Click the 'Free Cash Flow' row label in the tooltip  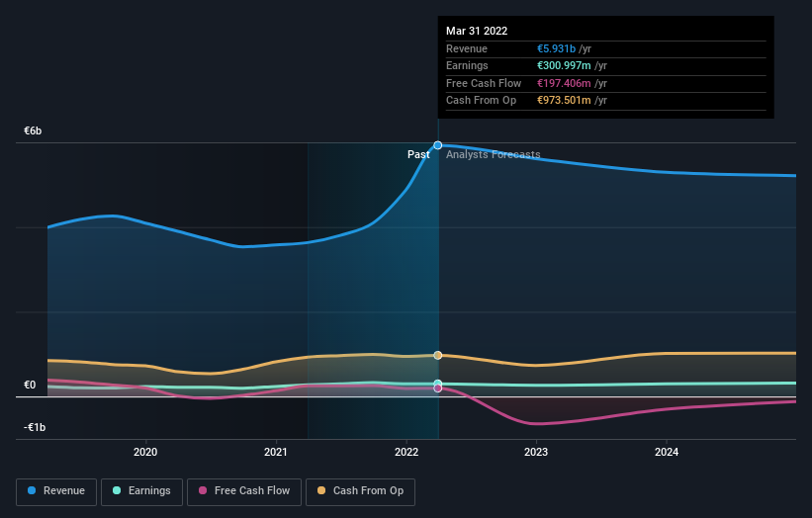484,83
